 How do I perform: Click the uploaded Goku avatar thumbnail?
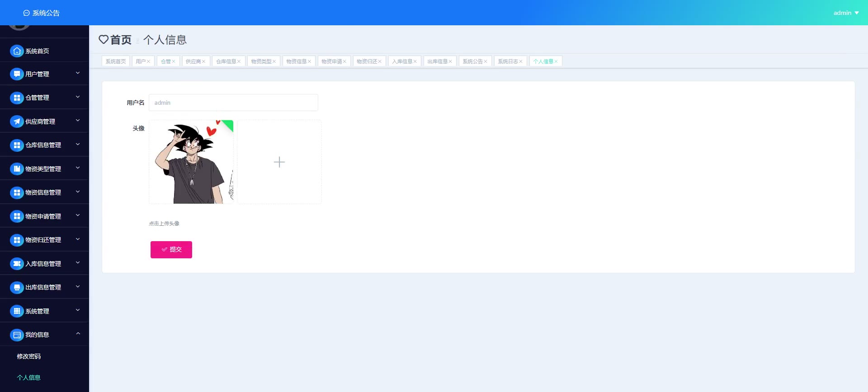(x=191, y=162)
